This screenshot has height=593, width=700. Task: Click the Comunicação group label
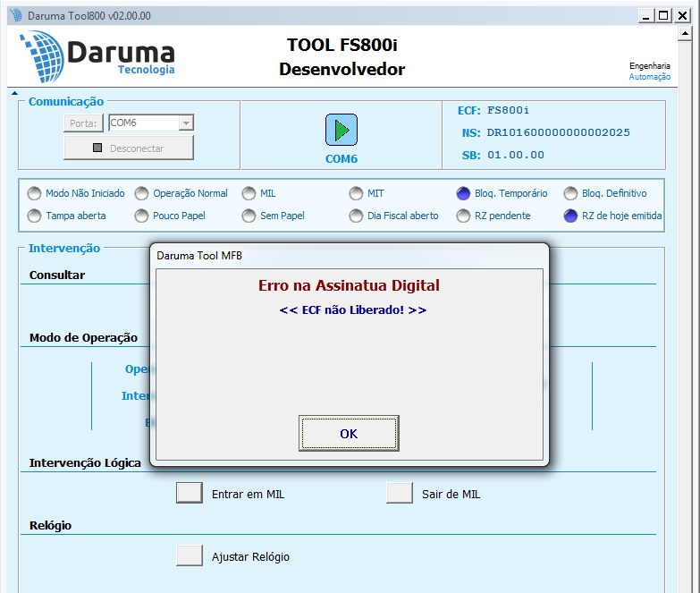click(66, 102)
